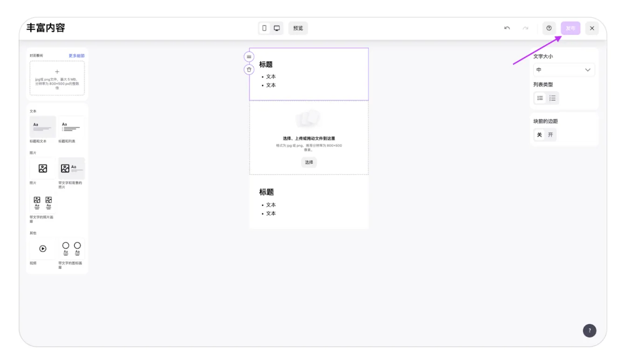Screen dimensions: 626x364
Task: Turn block margin to 开
Action: point(551,135)
